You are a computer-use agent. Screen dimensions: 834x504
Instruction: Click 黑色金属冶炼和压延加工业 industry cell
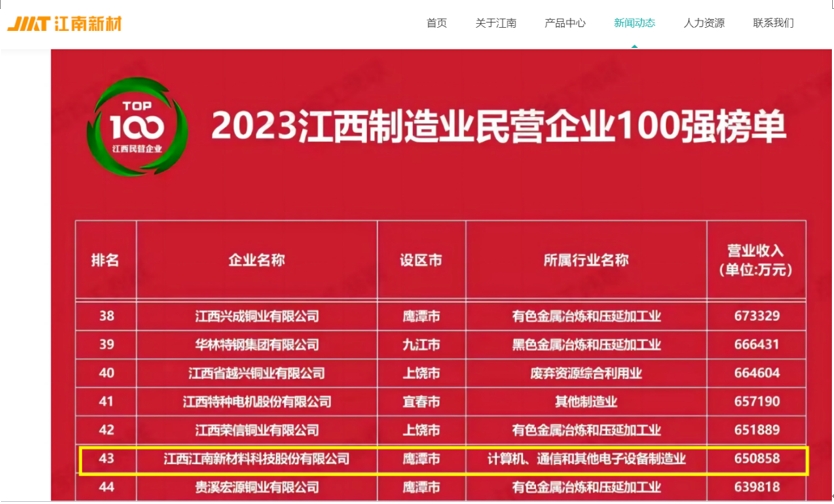coord(586,345)
